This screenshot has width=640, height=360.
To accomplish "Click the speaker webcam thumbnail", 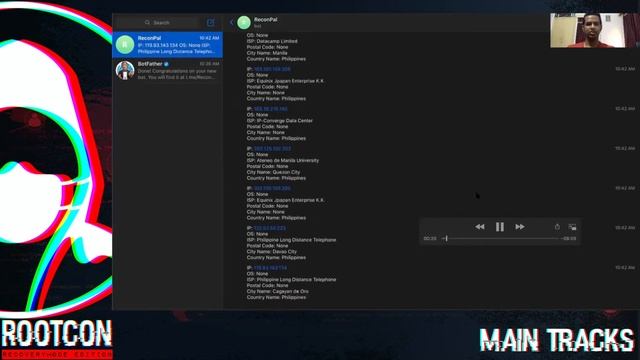I will 595,30.
